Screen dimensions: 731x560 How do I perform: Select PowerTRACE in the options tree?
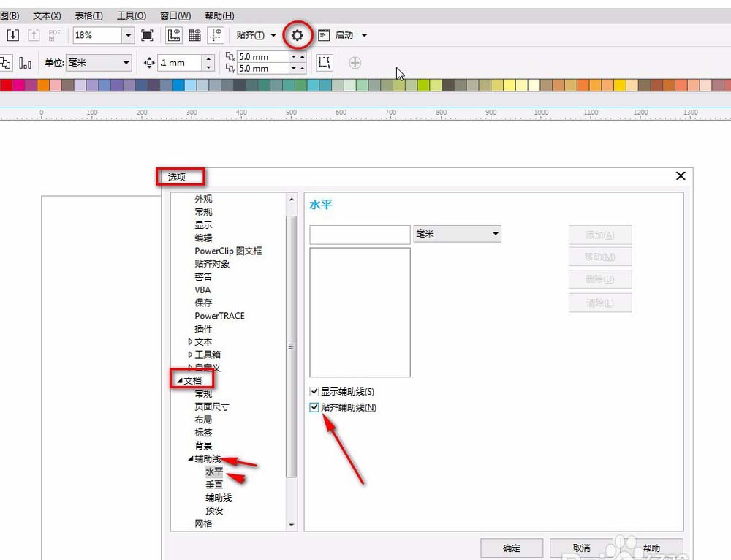(x=219, y=316)
